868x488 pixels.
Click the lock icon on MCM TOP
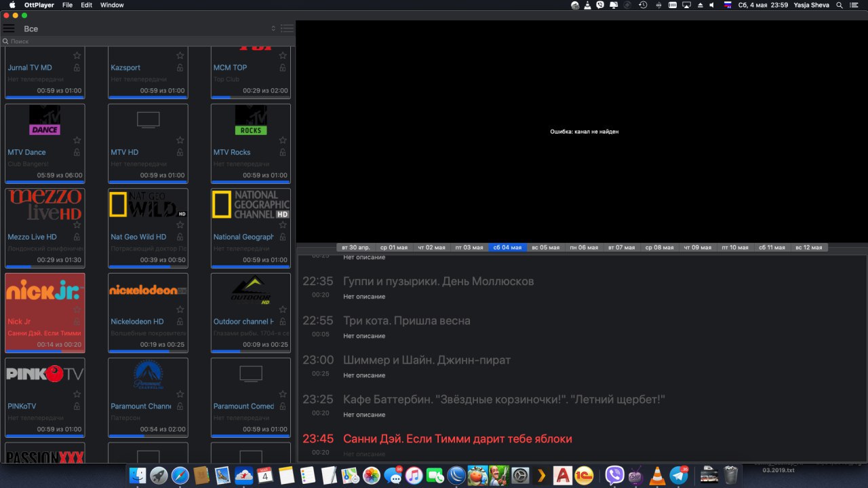pos(283,68)
